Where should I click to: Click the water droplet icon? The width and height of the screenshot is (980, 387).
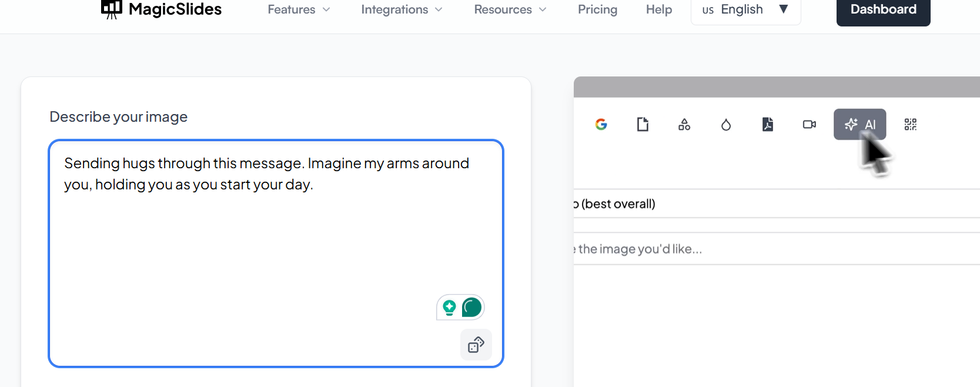(726, 125)
